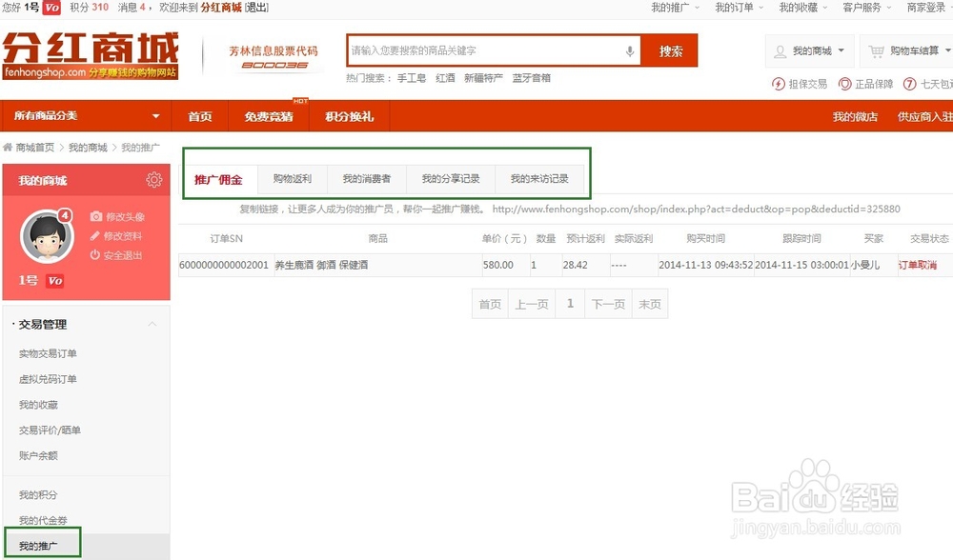Click the 正品保障 shield icon
This screenshot has height=560, width=953.
pyautogui.click(x=844, y=84)
